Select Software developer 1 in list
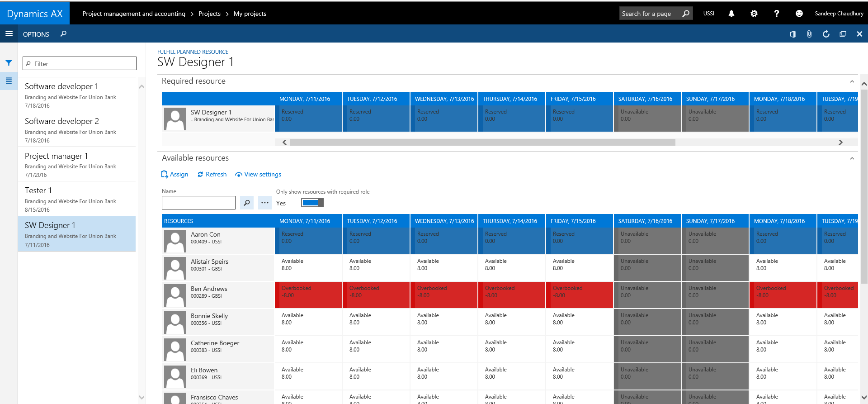This screenshot has width=868, height=404. click(x=77, y=95)
